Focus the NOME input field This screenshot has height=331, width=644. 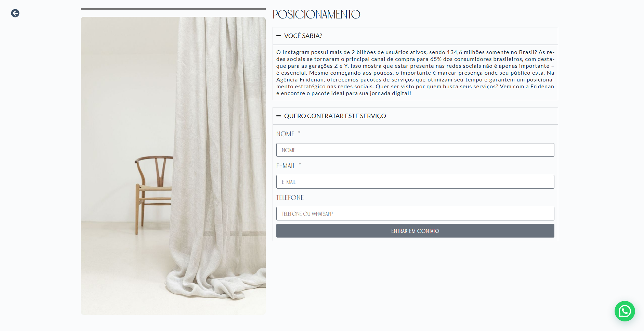415,150
